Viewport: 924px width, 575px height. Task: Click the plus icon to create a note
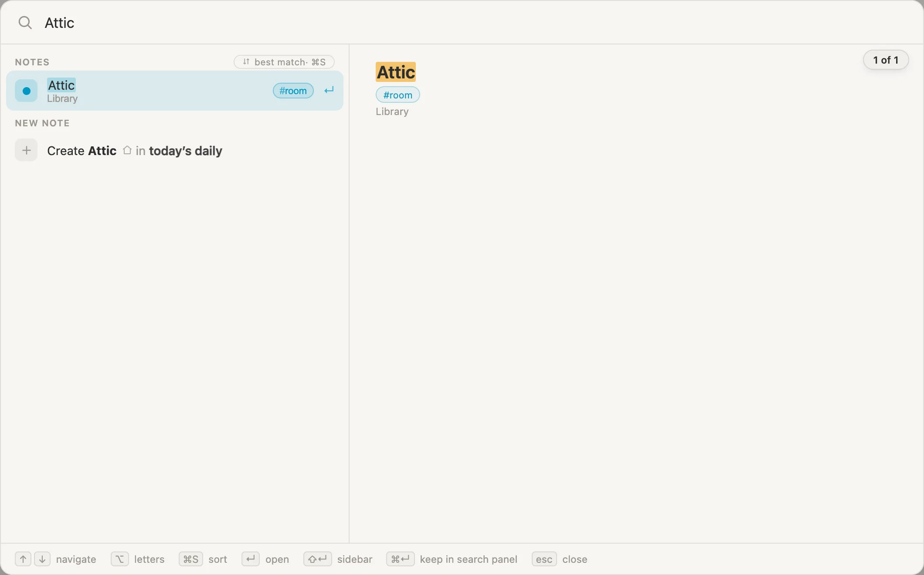tap(26, 150)
